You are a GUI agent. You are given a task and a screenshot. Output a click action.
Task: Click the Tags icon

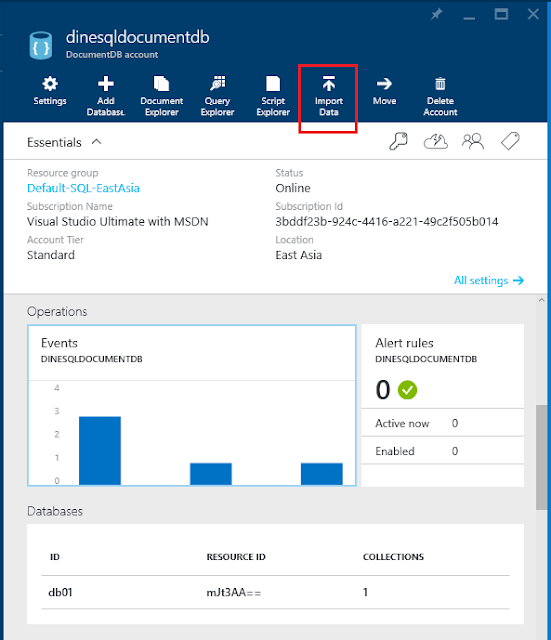tap(510, 141)
